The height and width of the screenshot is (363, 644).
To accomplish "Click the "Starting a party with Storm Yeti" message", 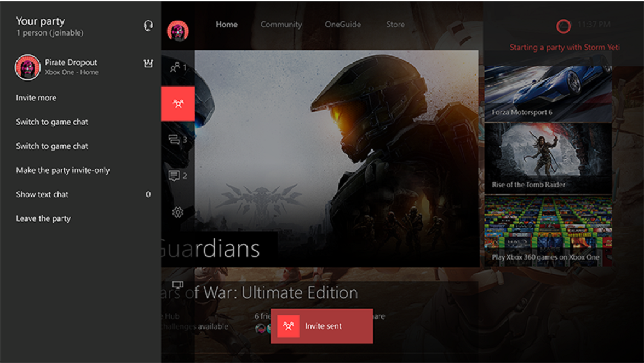I will pos(565,48).
